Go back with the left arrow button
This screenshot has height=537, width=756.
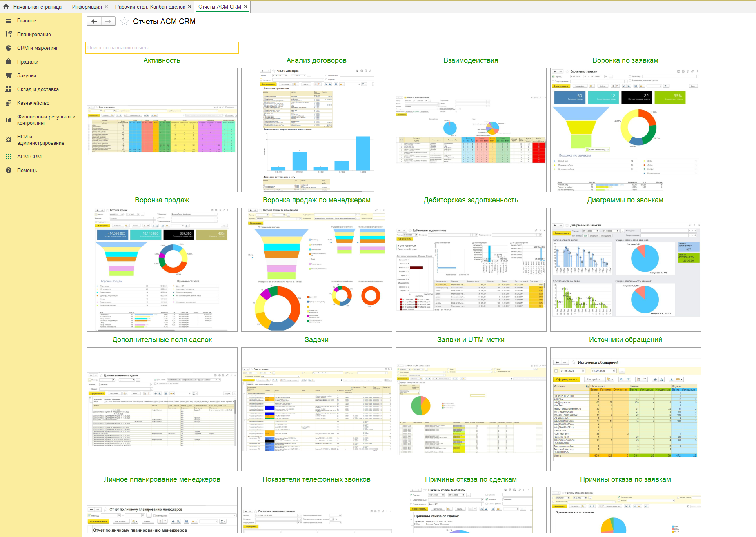(94, 22)
